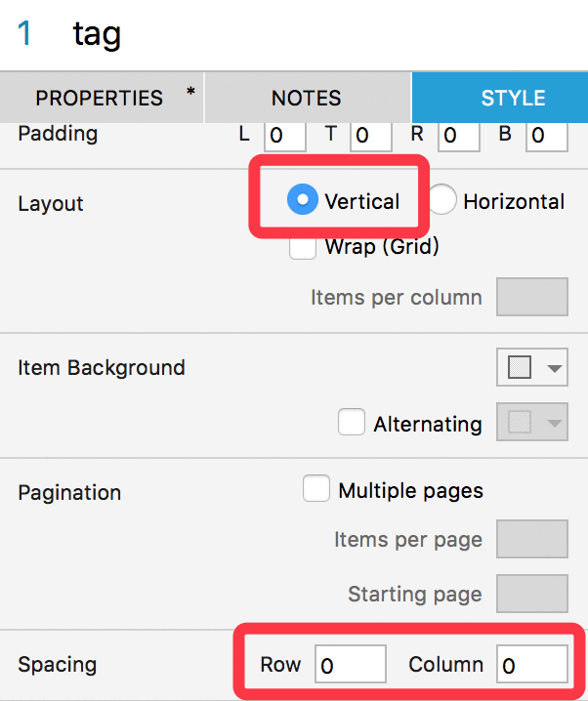Screen dimensions: 588x701
Task: Click the right padding R field
Action: tap(459, 136)
